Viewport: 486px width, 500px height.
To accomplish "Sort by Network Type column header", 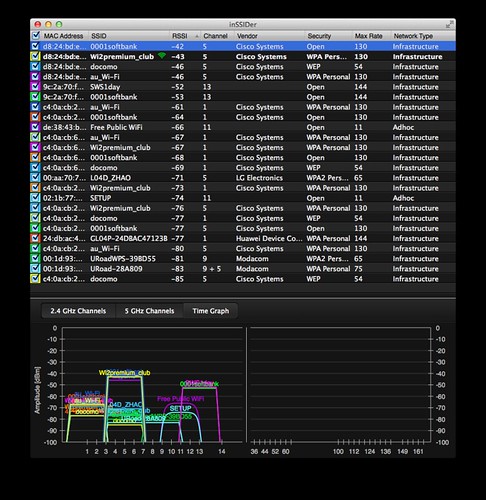I will click(423, 36).
